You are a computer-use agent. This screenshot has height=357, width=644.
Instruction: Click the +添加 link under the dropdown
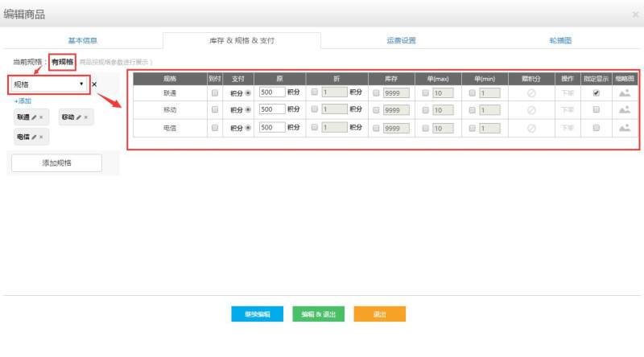tap(23, 101)
